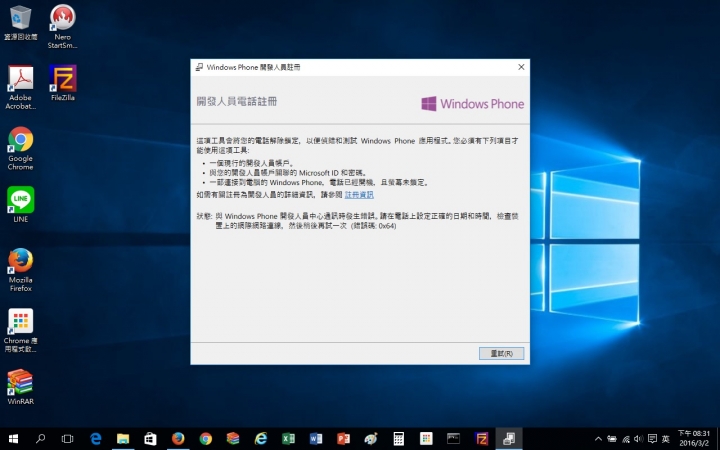Open the Recycle Bin desktop icon
This screenshot has width=720, height=450.
pos(21,23)
